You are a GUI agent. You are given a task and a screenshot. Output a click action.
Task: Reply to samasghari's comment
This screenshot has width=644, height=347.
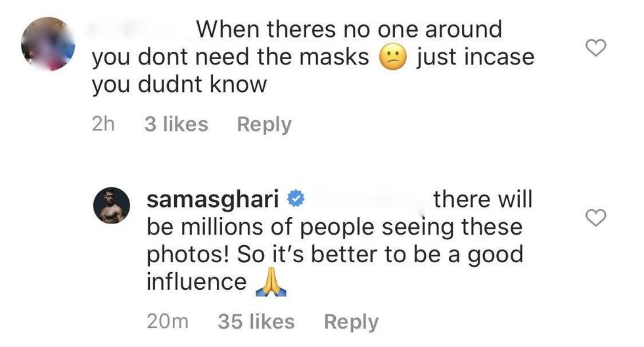click(351, 321)
